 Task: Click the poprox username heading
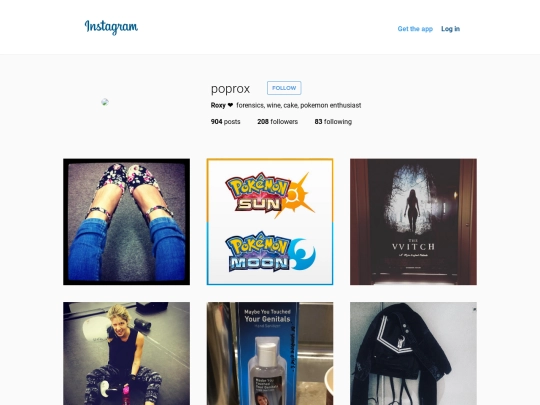[230, 89]
